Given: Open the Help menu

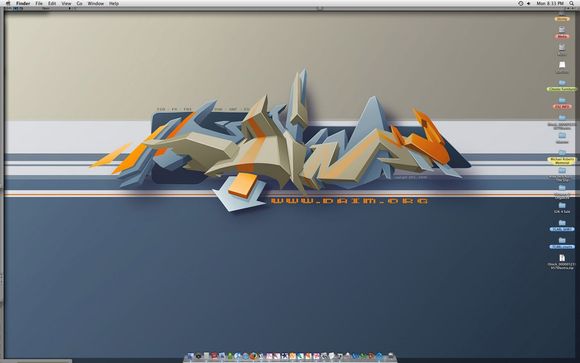Looking at the screenshot, I should click(114, 3).
